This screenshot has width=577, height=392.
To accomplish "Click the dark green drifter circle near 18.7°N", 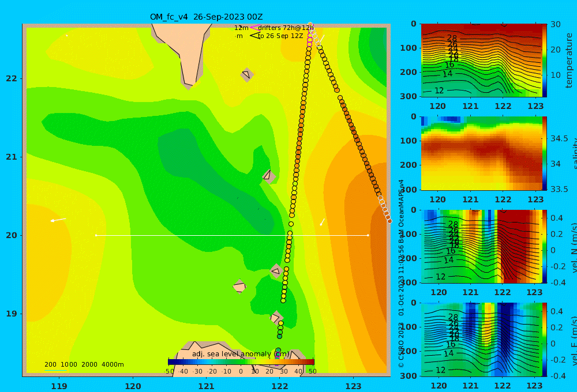I will [279, 336].
